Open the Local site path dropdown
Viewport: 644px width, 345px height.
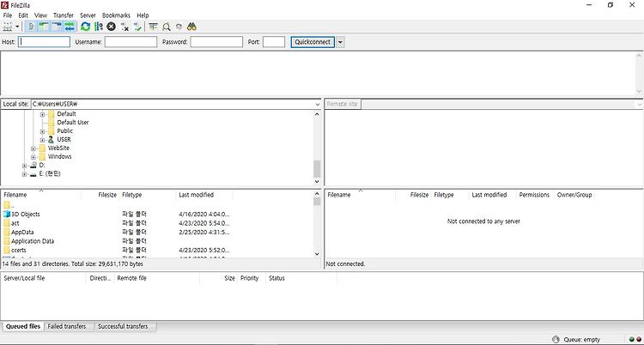[x=317, y=105]
